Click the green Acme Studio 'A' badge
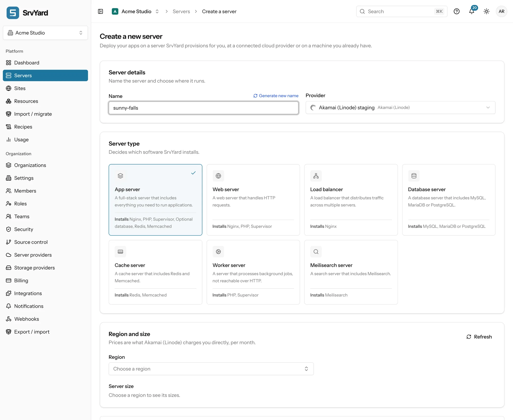Screen dimensions: 513x420 115,12
